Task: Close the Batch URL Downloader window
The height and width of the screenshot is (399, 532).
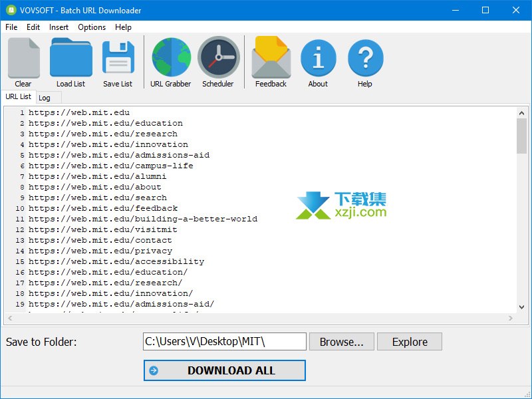Action: [516, 10]
